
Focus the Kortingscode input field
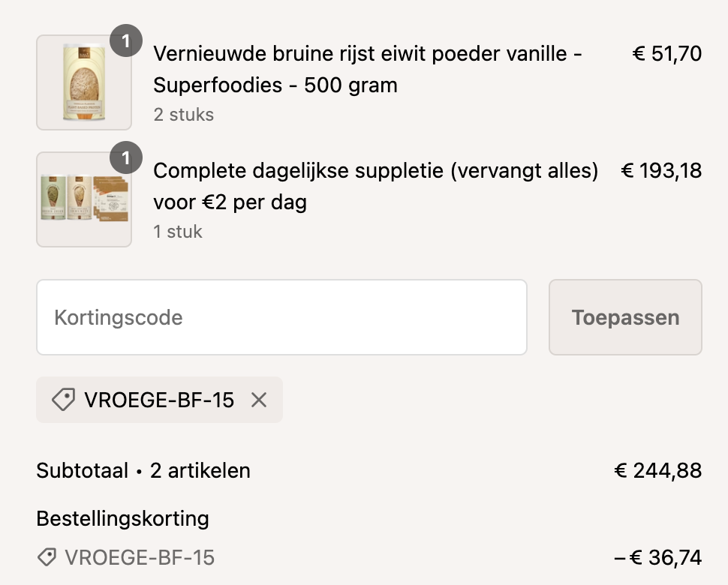coord(281,317)
